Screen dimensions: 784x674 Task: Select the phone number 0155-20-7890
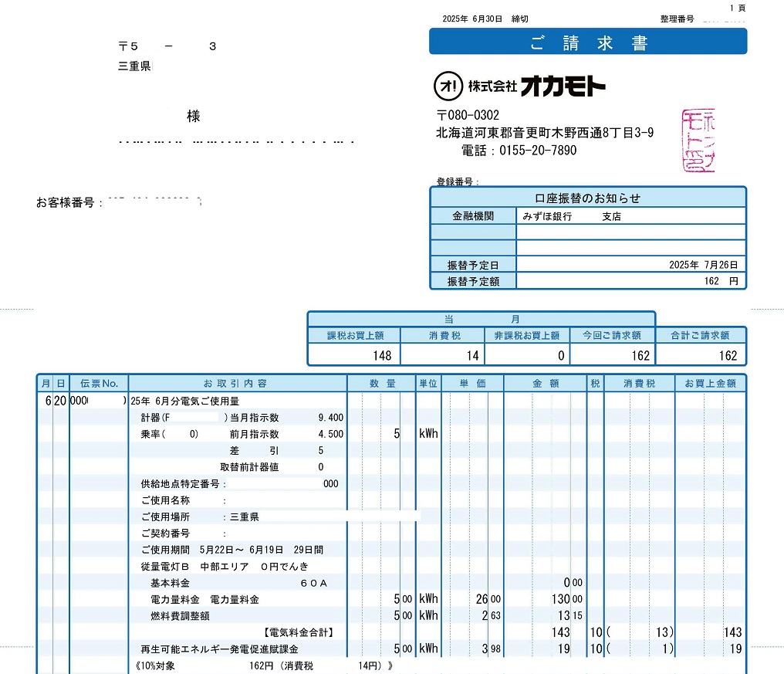538,150
